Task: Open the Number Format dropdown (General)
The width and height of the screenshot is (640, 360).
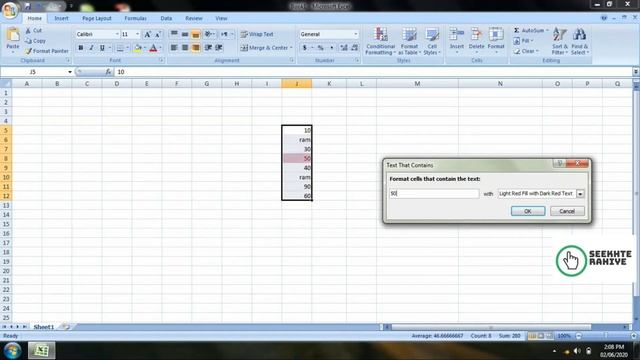Action: coord(356,34)
